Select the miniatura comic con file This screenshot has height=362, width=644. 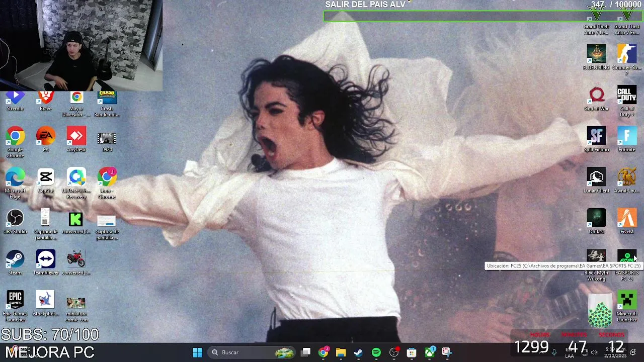[x=76, y=309]
